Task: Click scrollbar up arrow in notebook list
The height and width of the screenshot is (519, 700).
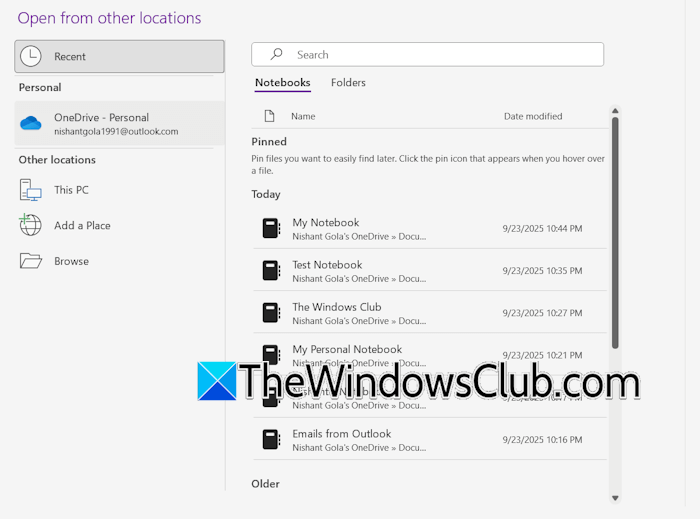Action: (x=615, y=111)
